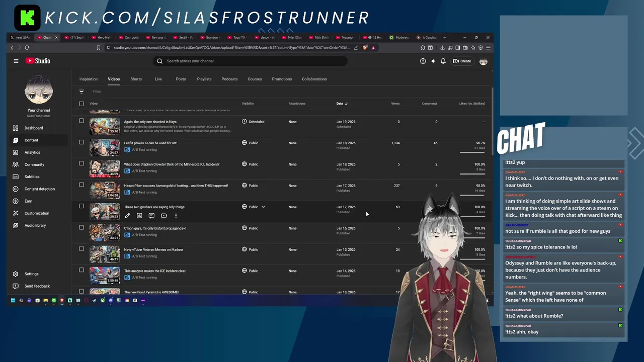Click the pencil Details icon for goobers video
Image resolution: width=644 pixels, height=362 pixels.
(127, 216)
